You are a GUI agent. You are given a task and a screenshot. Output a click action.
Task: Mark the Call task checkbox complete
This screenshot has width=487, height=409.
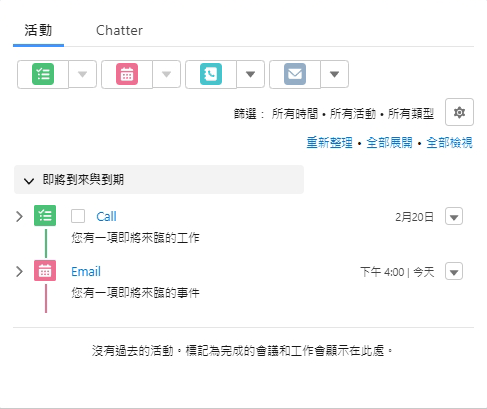point(78,216)
